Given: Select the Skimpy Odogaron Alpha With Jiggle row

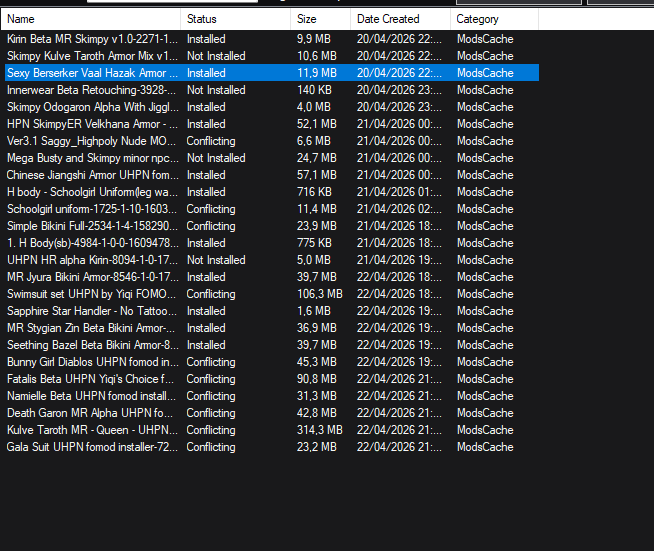Looking at the screenshot, I should (x=272, y=107).
